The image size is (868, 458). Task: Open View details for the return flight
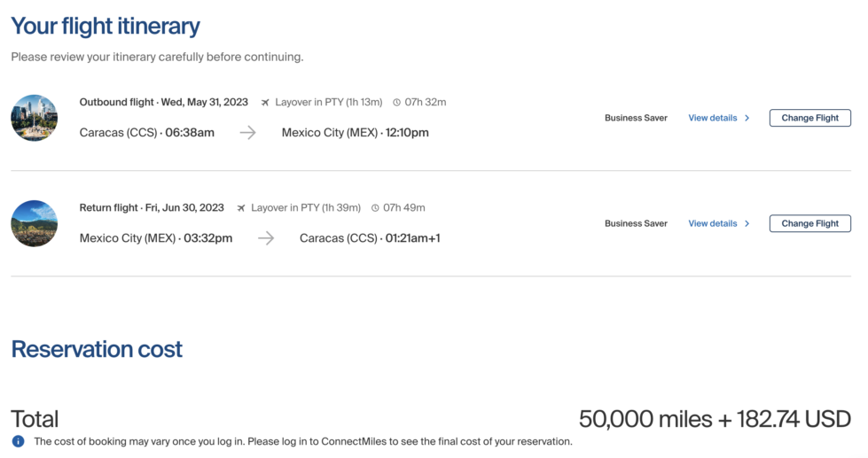(712, 223)
